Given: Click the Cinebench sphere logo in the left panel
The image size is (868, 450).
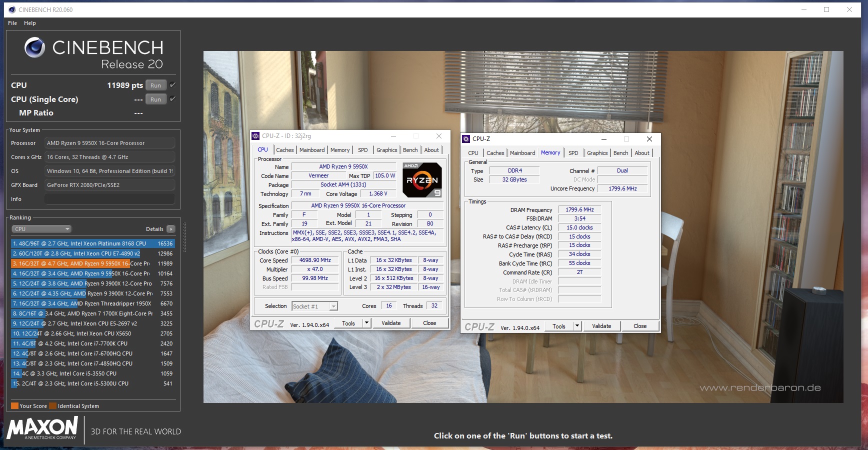Looking at the screenshot, I should click(35, 47).
